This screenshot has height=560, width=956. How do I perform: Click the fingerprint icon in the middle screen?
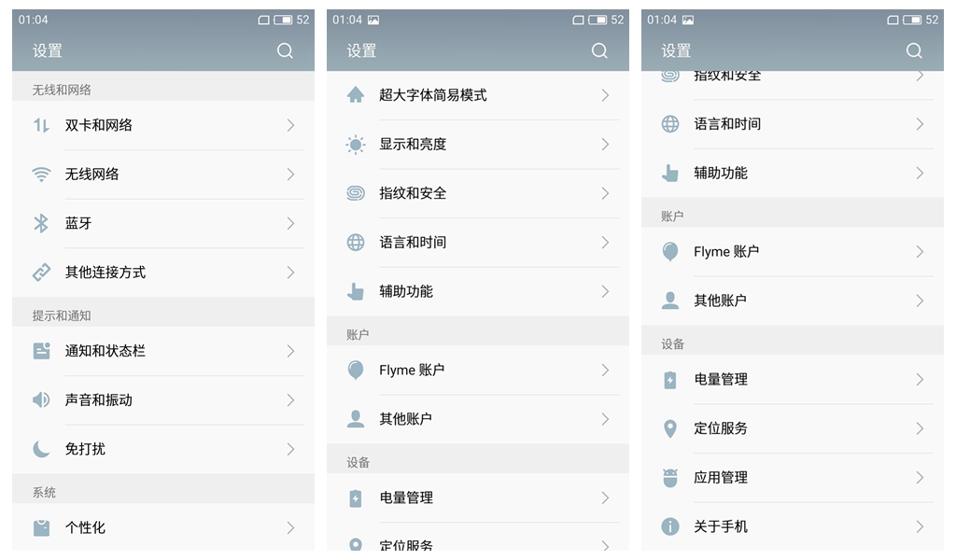click(356, 193)
